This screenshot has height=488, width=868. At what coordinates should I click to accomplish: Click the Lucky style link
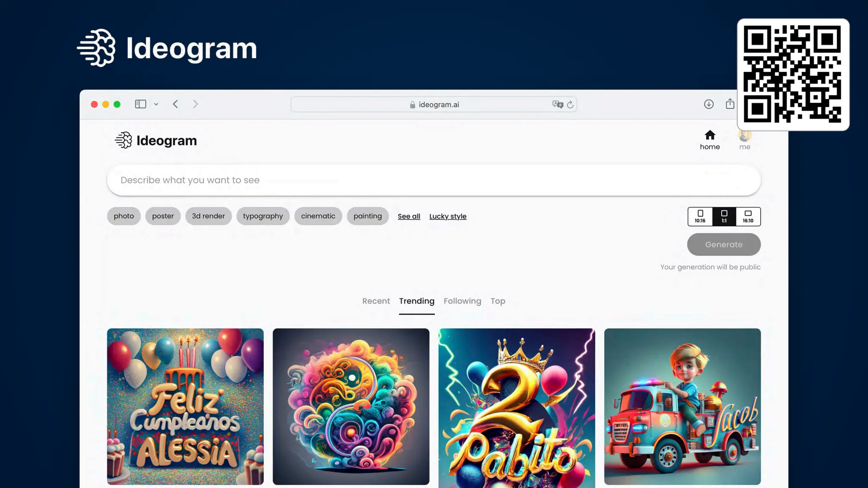(x=448, y=216)
